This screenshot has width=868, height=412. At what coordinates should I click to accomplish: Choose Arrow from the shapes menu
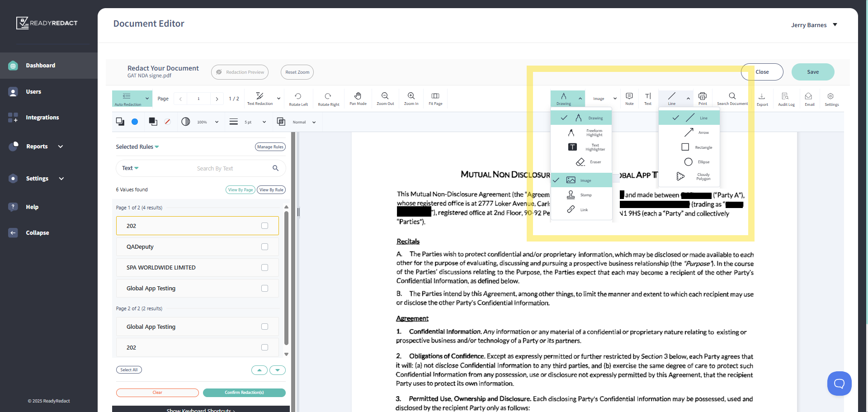(689, 133)
